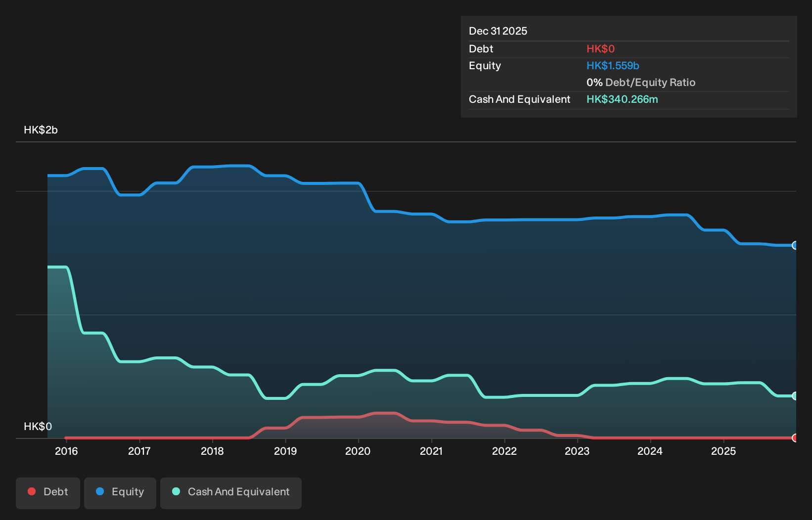Click the Debt label in tooltip
Screen dimensions: 812x520
(481, 49)
